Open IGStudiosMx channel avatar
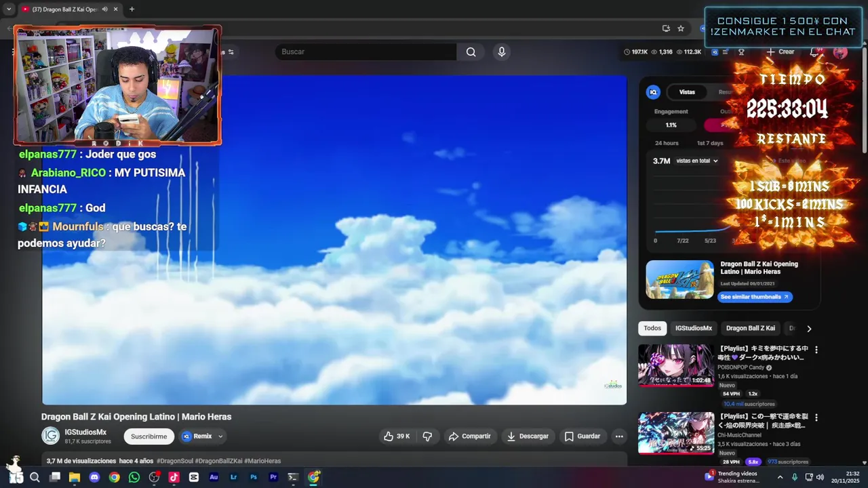 click(50, 436)
